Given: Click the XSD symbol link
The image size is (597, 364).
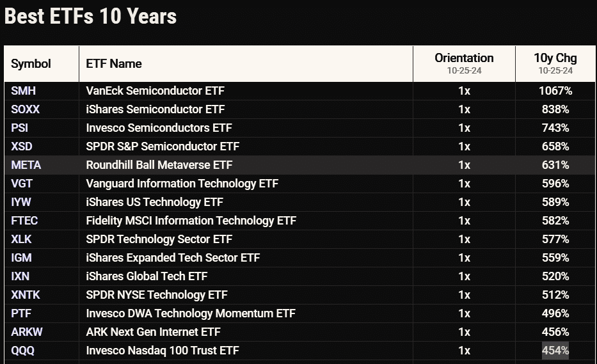Looking at the screenshot, I should (22, 146).
